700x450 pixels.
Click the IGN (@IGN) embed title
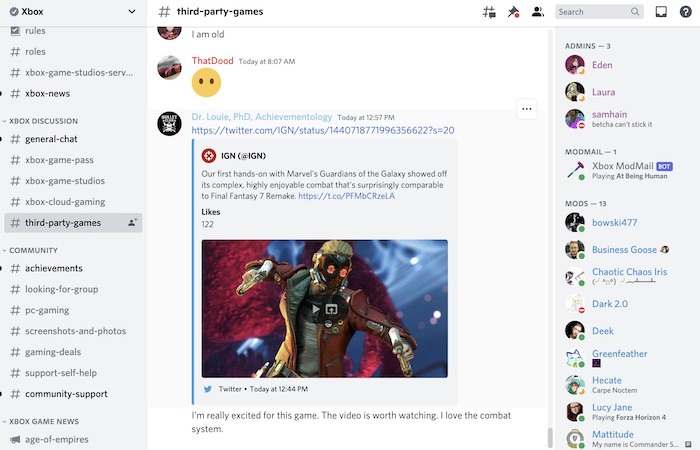tap(243, 156)
